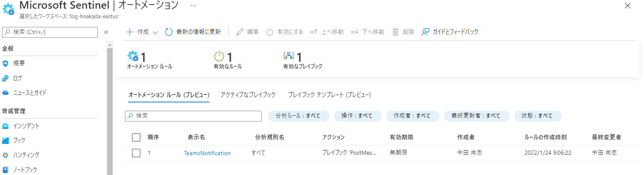Open the 分析ルール : すべて filter

[298, 116]
